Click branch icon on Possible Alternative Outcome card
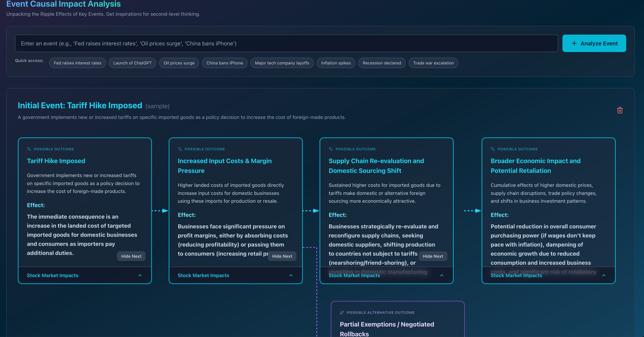Viewport: 644px width, 337px height. (342, 313)
